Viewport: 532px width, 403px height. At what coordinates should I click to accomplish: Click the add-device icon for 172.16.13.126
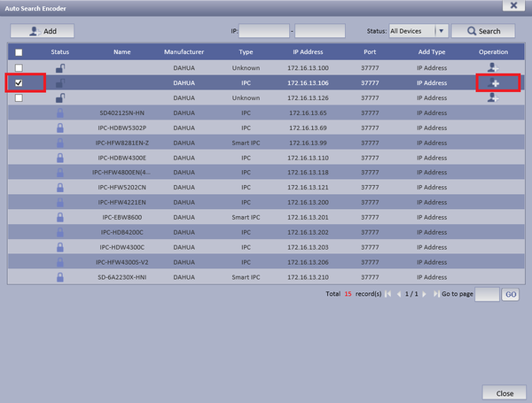pos(493,97)
